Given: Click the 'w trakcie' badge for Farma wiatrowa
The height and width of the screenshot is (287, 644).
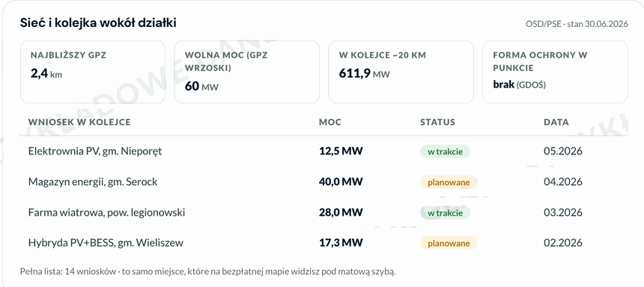Looking at the screenshot, I should [446, 213].
